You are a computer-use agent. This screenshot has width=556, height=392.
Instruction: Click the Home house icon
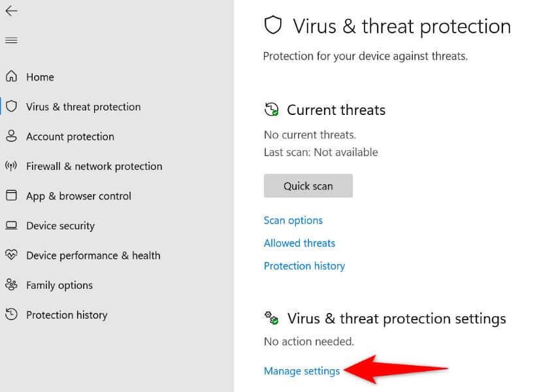pos(11,76)
